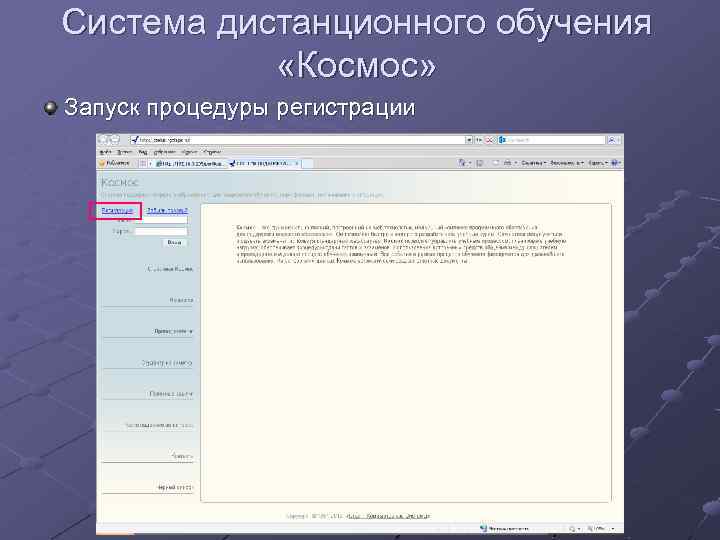Click the Преимущества sidebar item

click(x=173, y=331)
